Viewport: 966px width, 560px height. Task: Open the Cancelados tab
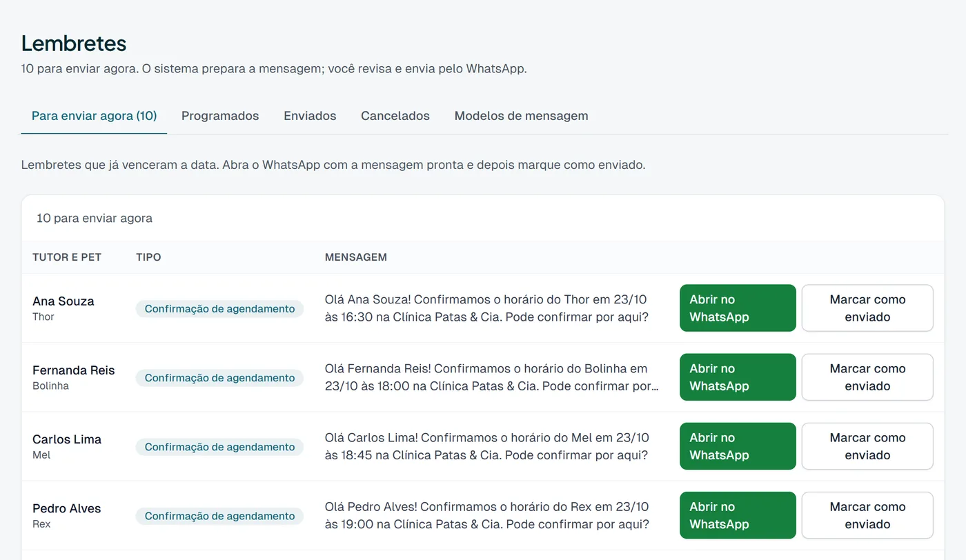pos(395,116)
